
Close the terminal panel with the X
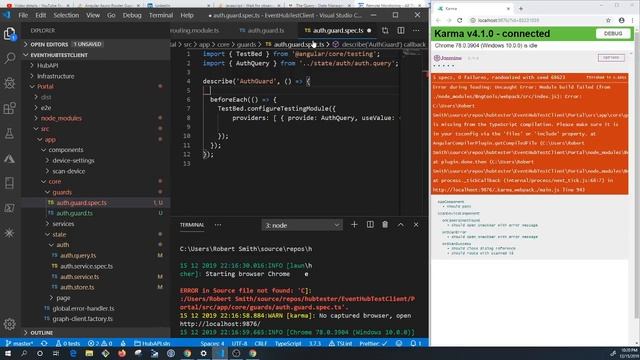pos(416,224)
